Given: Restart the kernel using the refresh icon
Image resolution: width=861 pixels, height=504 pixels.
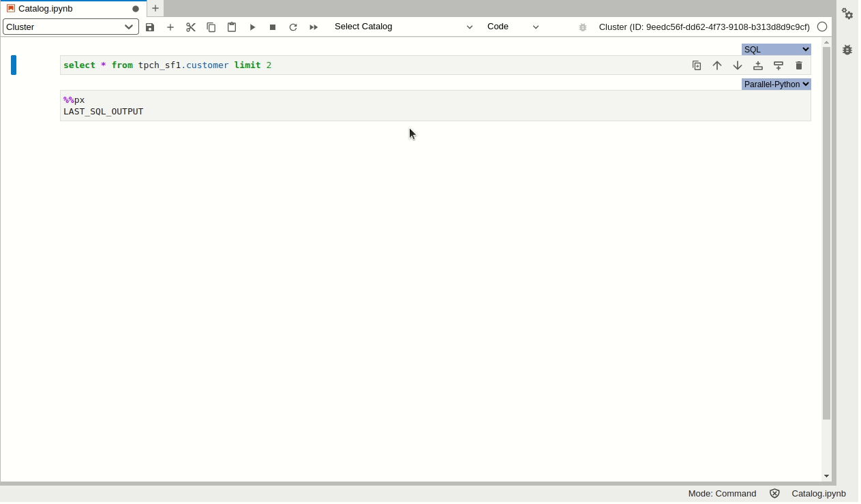Looking at the screenshot, I should coord(293,27).
